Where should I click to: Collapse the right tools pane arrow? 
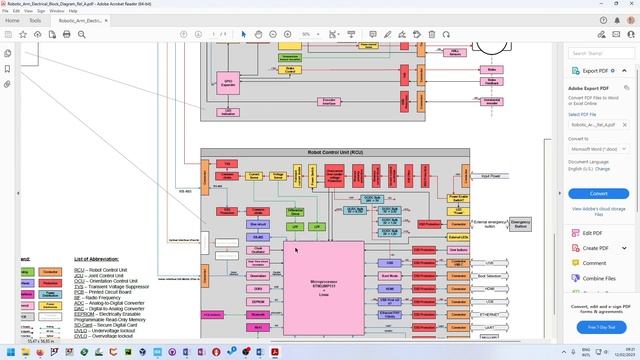coord(560,193)
